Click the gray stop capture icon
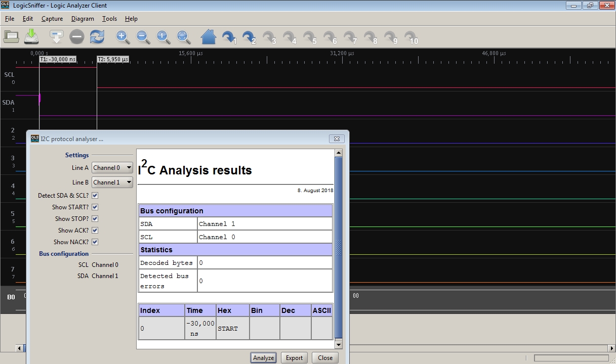Screen dimensions: 616x364 pos(77,36)
